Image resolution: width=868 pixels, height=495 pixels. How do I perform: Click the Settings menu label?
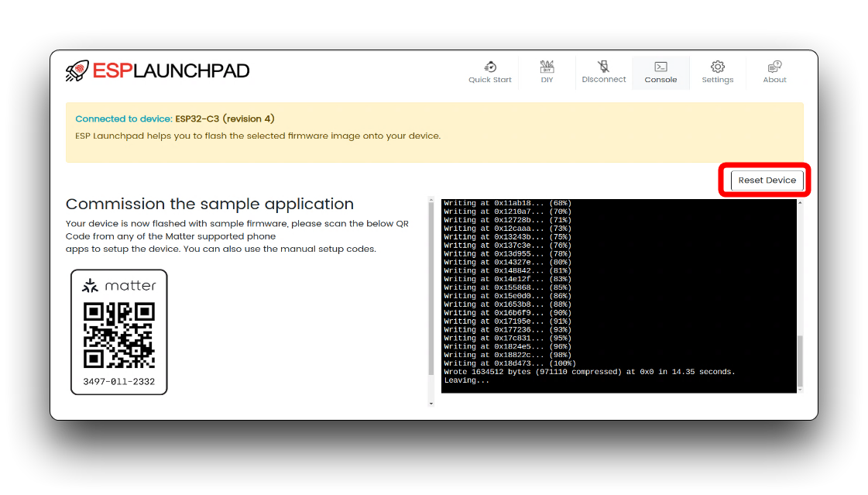click(718, 80)
